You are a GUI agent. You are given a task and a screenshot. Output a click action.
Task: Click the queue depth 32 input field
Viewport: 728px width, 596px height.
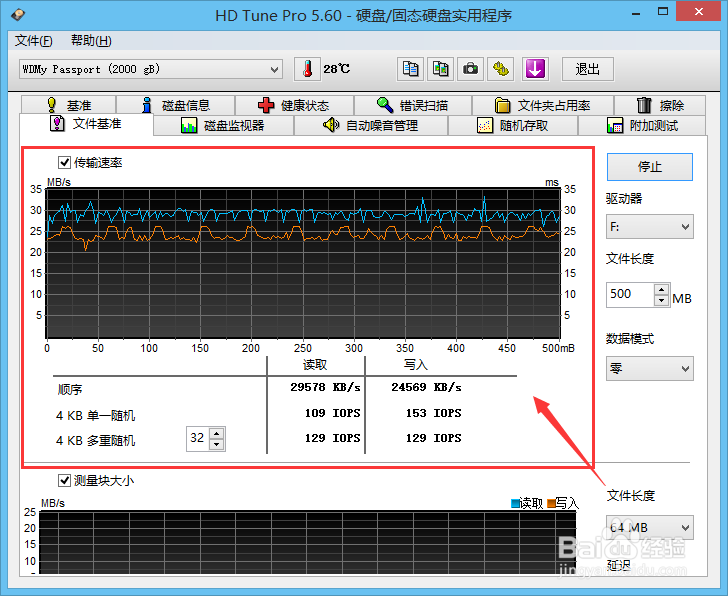click(198, 439)
